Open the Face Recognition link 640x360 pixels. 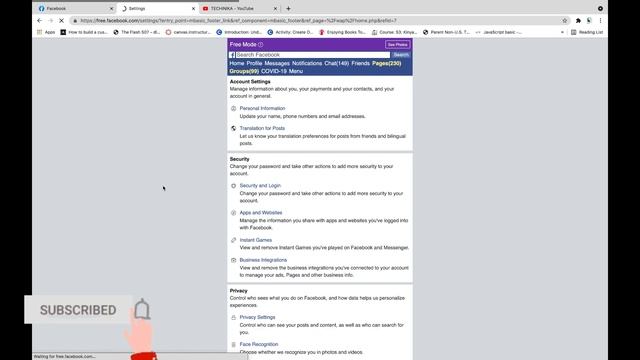click(x=259, y=344)
